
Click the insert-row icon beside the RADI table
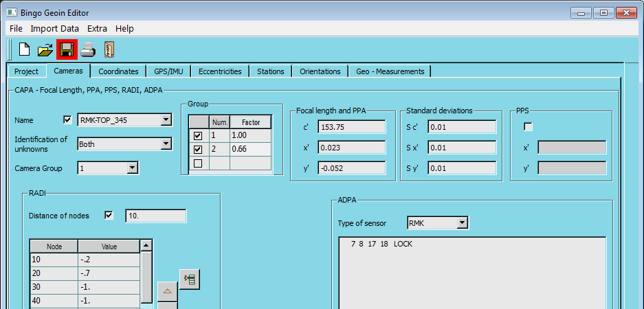190,279
